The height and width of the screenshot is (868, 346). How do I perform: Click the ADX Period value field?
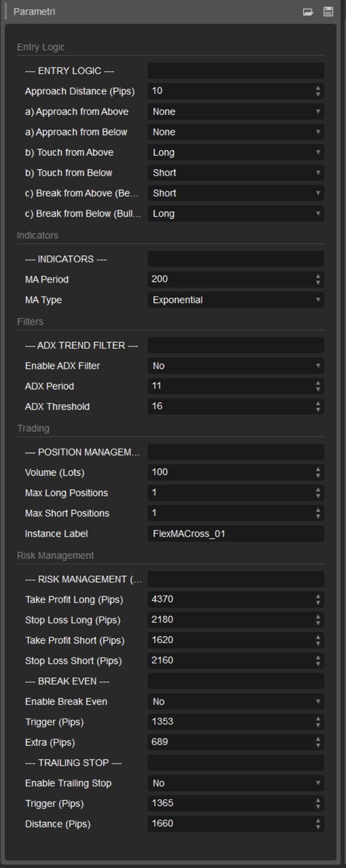click(231, 386)
